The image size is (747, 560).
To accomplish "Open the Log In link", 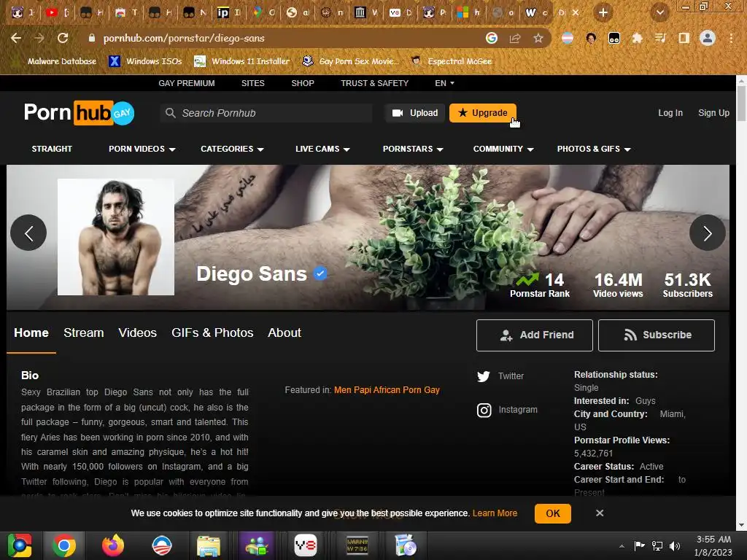I will click(x=670, y=113).
